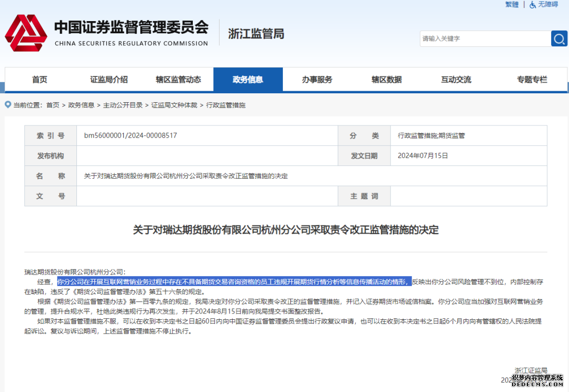The image size is (569, 392).
Task: Go to 证监局文种体裁 in the breadcrumb
Action: coord(174,105)
